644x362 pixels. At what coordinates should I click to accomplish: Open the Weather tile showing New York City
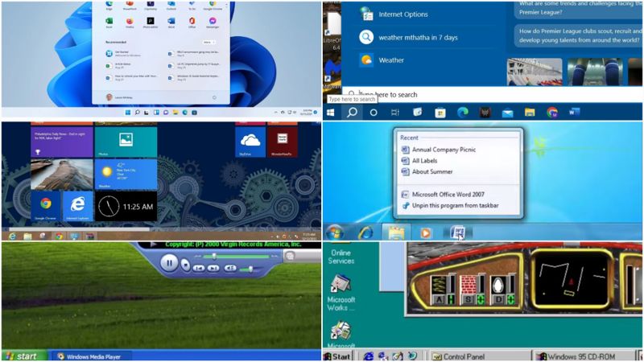(x=126, y=174)
